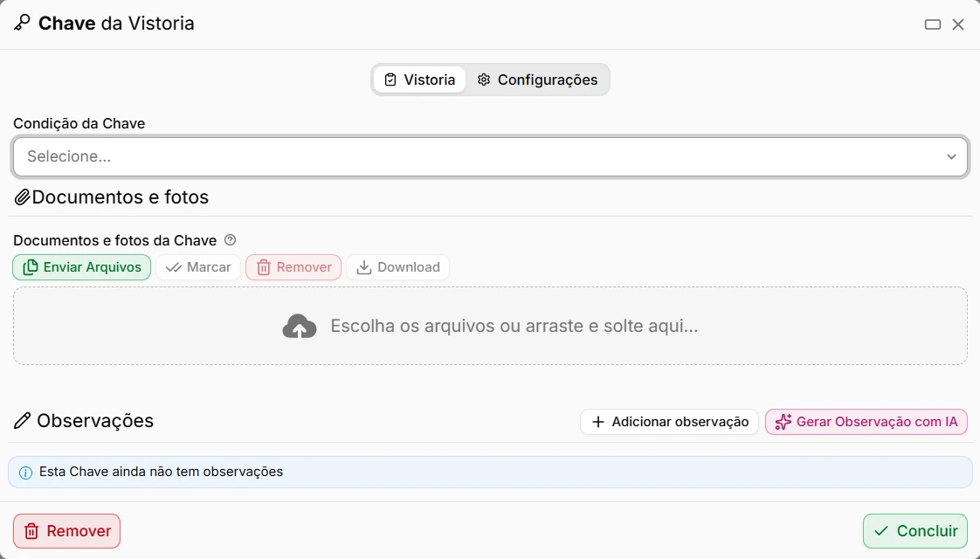Click the clipboard icon on Vistoria tab
The width and height of the screenshot is (980, 559).
(x=390, y=80)
